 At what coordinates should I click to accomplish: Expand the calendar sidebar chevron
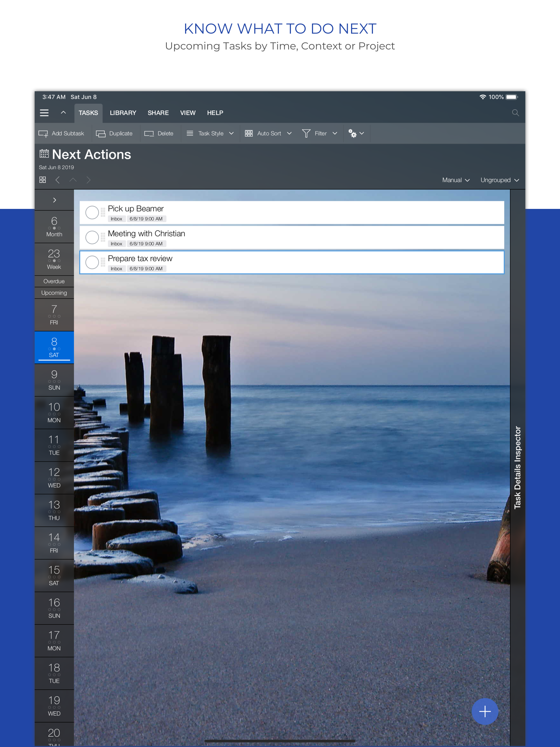coord(54,200)
